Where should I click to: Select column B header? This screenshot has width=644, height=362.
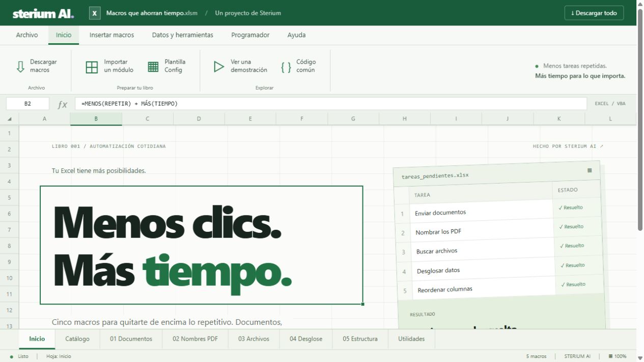(x=96, y=119)
